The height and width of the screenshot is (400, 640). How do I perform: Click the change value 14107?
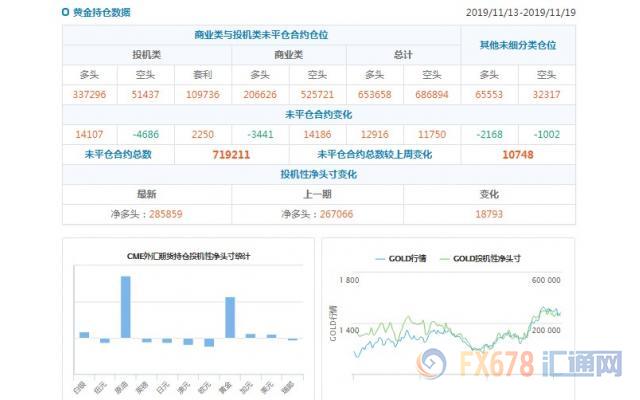point(89,134)
